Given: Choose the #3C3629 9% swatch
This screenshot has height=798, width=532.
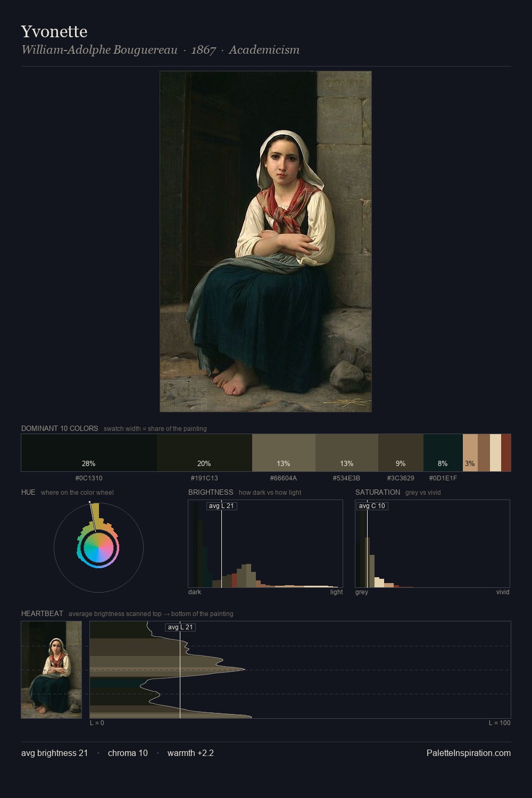Looking at the screenshot, I should point(401,453).
